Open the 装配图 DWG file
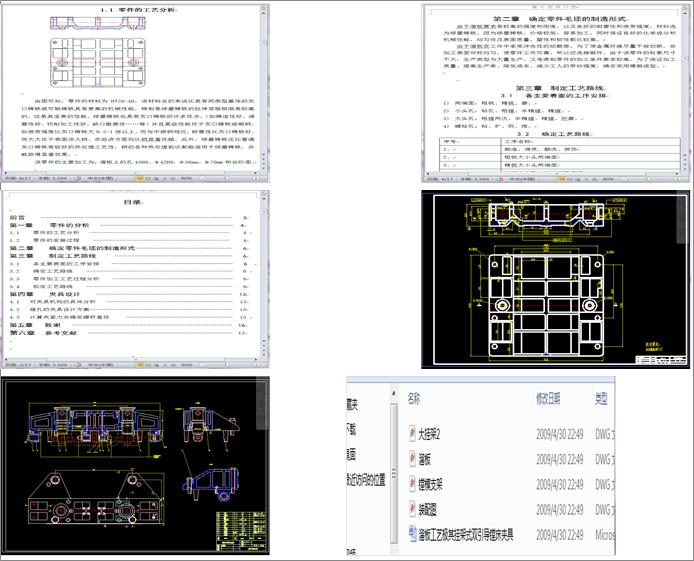The height and width of the screenshot is (561, 694). [428, 510]
